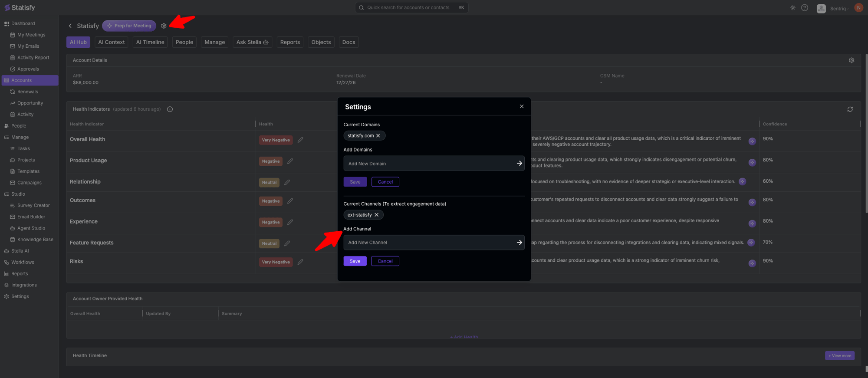This screenshot has height=378, width=868.
Task: Open Integrations in the sidebar
Action: [x=24, y=285]
